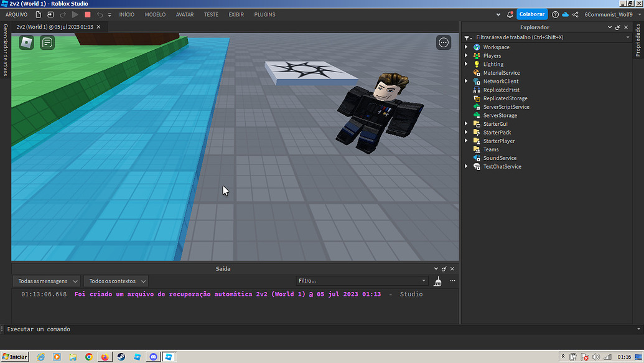Open help with the question mark icon
This screenshot has height=363, width=644.
pyautogui.click(x=556, y=14)
